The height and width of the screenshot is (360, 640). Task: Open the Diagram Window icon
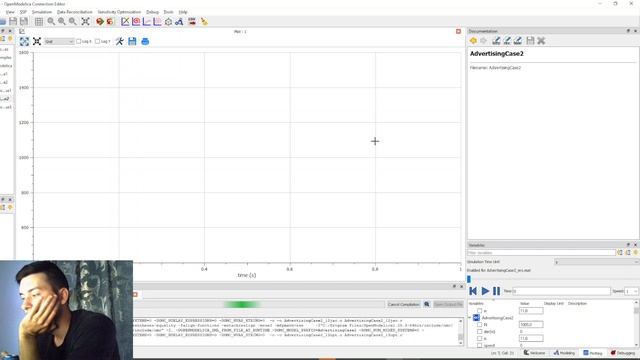coord(179,22)
